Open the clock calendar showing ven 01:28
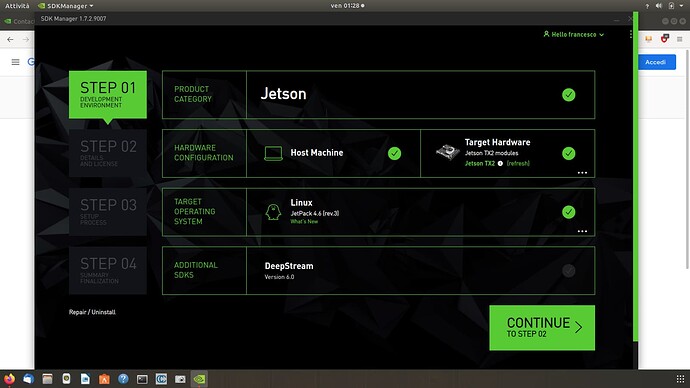 click(x=347, y=6)
